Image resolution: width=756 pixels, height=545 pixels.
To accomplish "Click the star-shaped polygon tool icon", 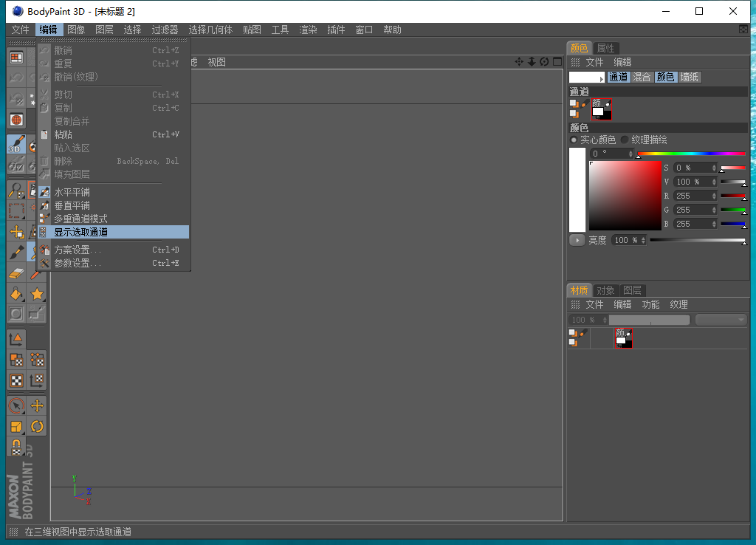I will (37, 294).
